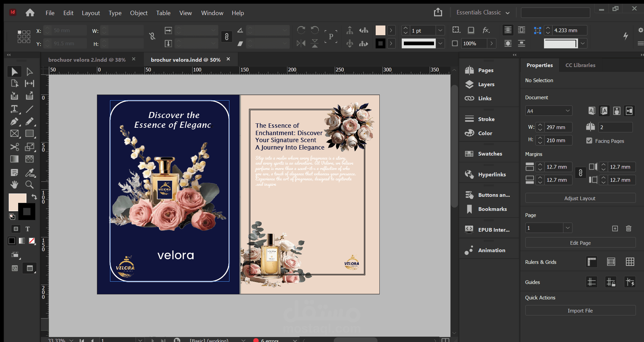Switch to brochuor velora 2.indd tab

[x=87, y=60]
